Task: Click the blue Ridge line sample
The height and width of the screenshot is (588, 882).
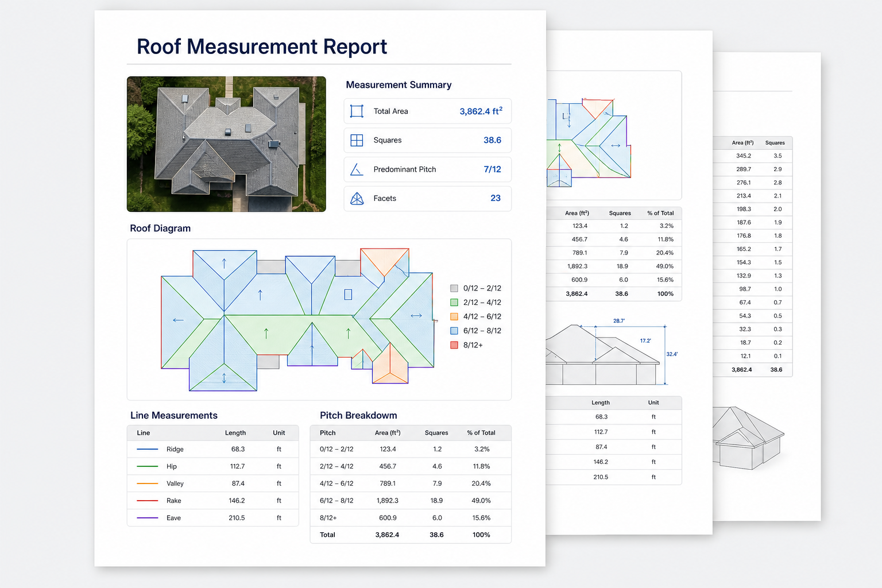Action: pyautogui.click(x=148, y=449)
